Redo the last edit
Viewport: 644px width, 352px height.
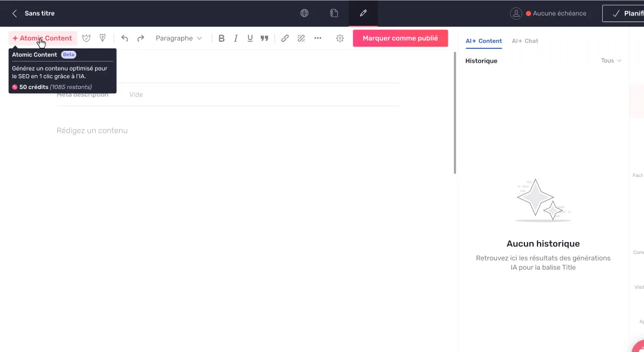(x=141, y=38)
